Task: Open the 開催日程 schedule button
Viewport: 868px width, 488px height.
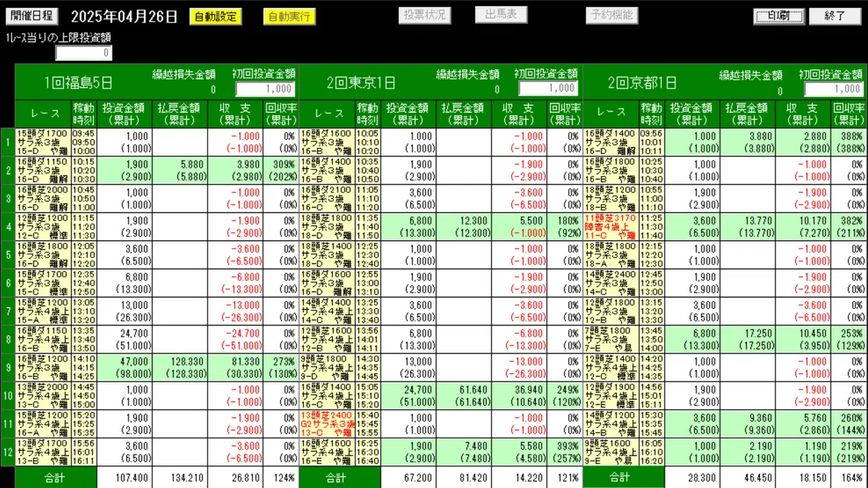Action: tap(32, 15)
